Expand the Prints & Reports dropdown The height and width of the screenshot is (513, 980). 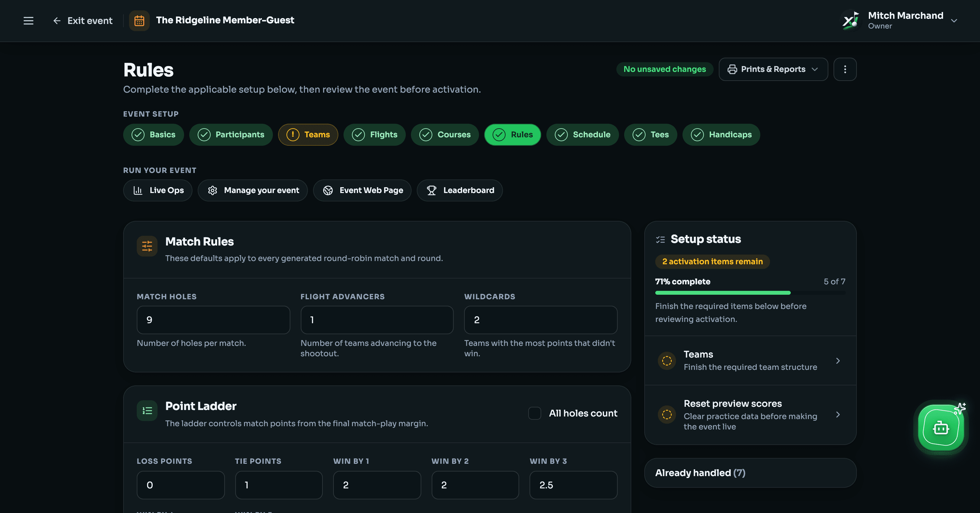click(x=773, y=69)
